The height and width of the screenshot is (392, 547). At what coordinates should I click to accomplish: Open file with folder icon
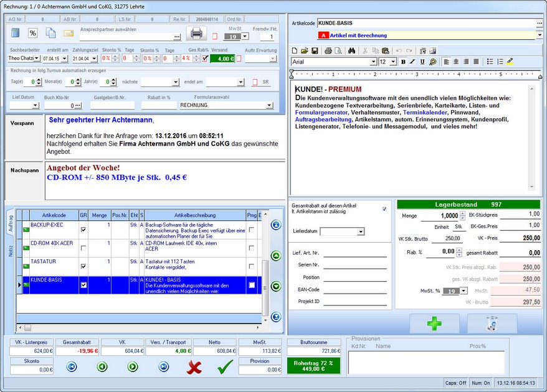pyautogui.click(x=305, y=51)
